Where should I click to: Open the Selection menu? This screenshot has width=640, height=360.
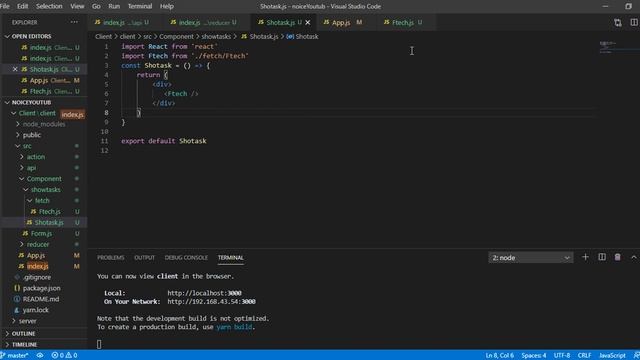point(49,6)
